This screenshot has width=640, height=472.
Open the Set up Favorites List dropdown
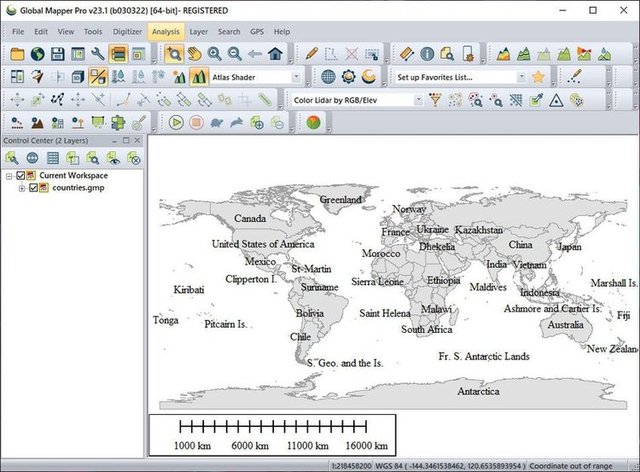(x=521, y=76)
